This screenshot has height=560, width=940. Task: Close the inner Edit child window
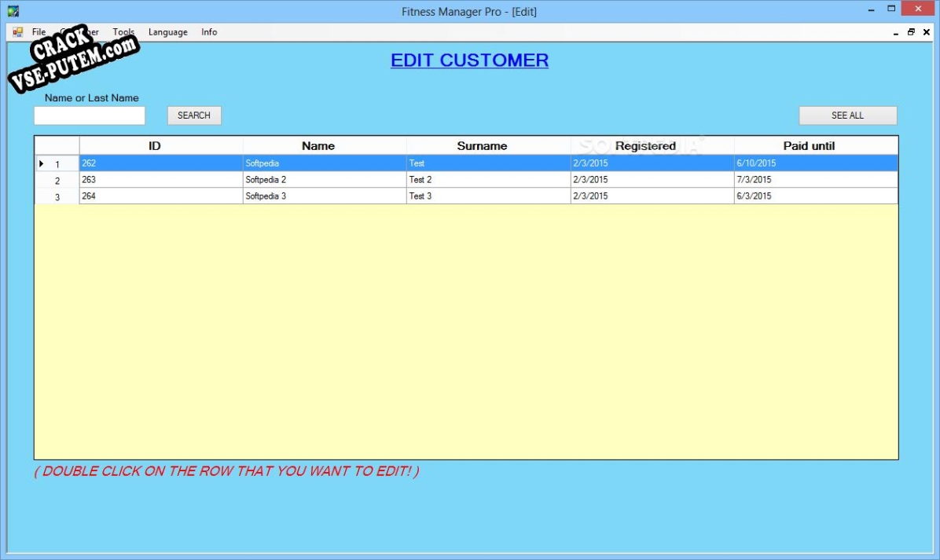click(927, 32)
